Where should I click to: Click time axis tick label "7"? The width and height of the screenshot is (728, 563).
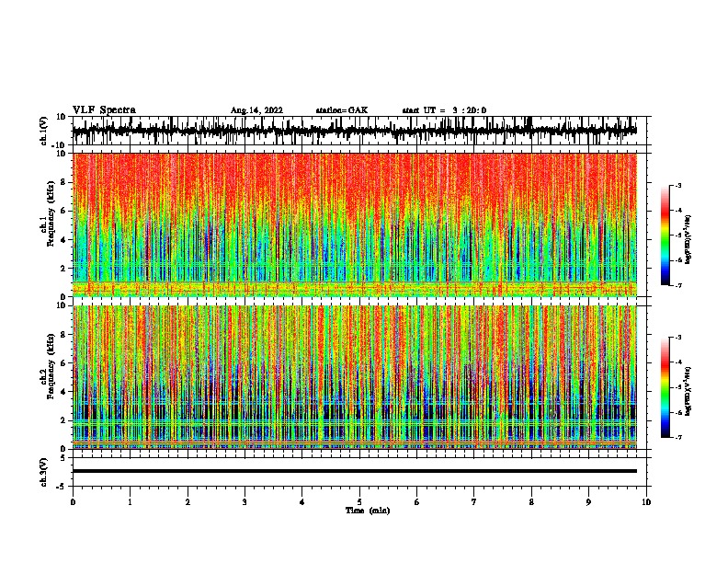coord(474,502)
